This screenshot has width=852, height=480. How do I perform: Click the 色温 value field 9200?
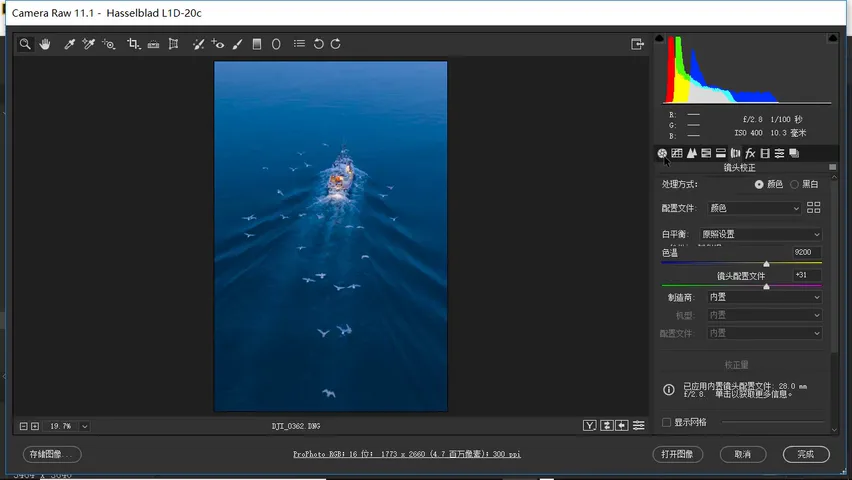(x=807, y=252)
